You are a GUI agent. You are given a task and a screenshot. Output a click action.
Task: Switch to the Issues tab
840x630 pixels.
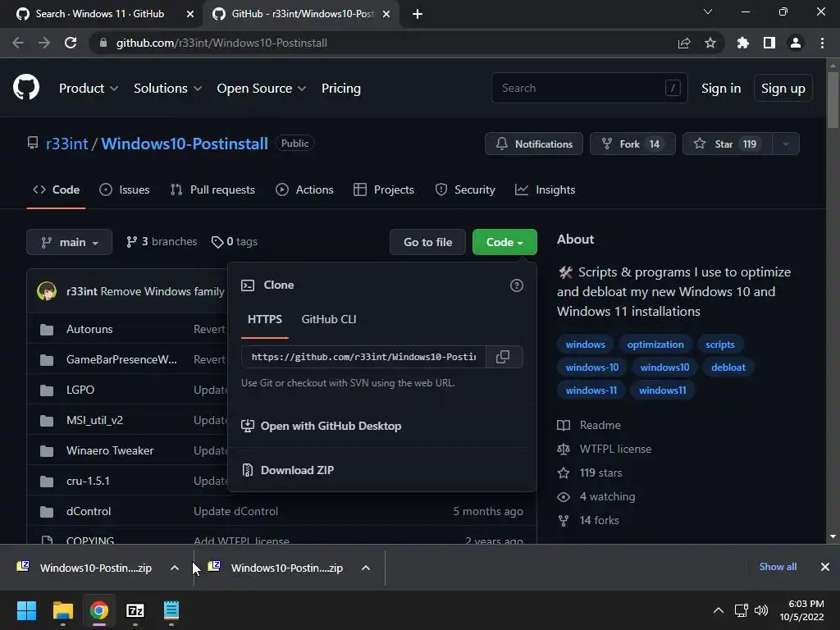[x=125, y=189]
